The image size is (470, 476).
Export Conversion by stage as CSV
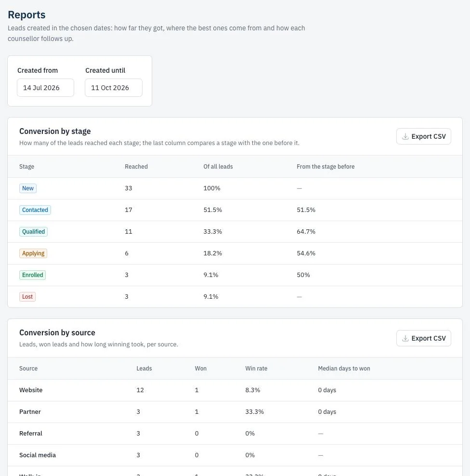pos(424,137)
